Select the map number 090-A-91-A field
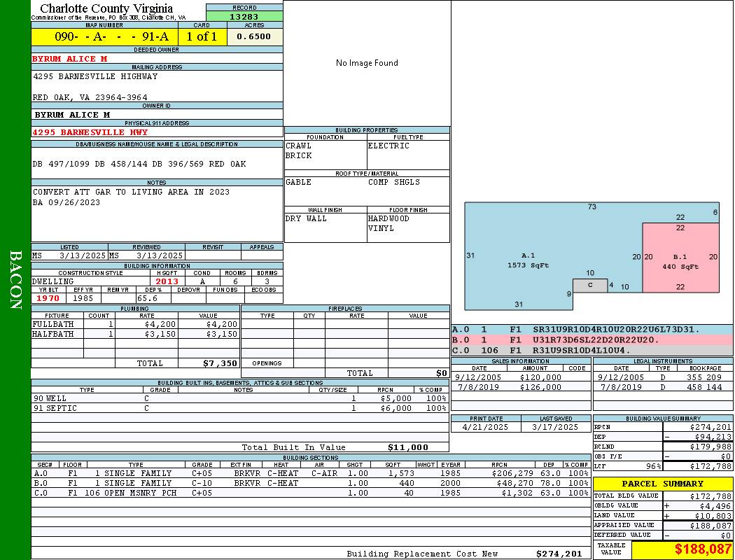The width and height of the screenshot is (735, 560). click(105, 37)
